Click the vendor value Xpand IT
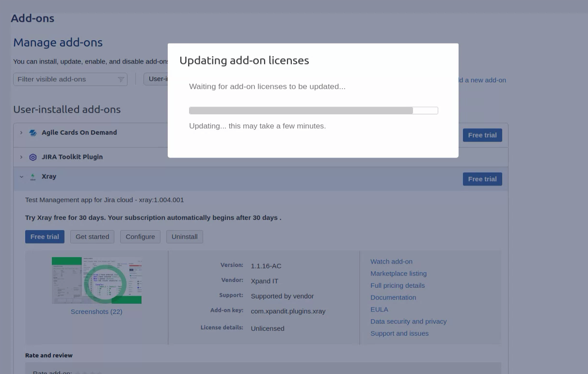Viewport: 588px width, 374px height. (265, 281)
